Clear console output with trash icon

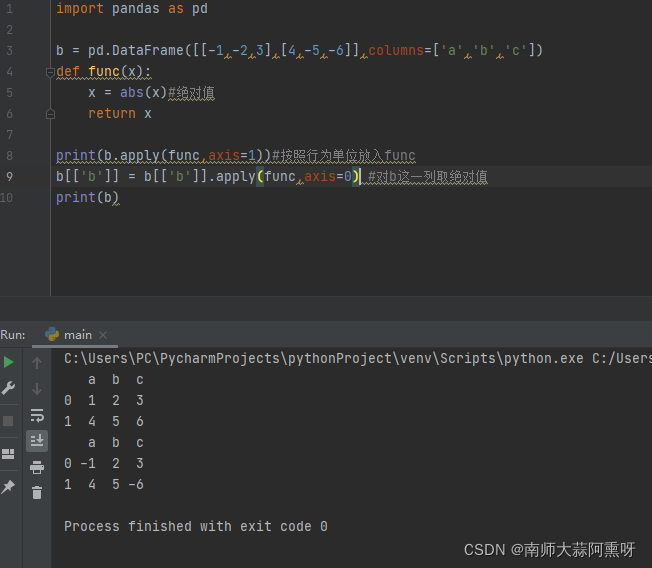pos(37,493)
